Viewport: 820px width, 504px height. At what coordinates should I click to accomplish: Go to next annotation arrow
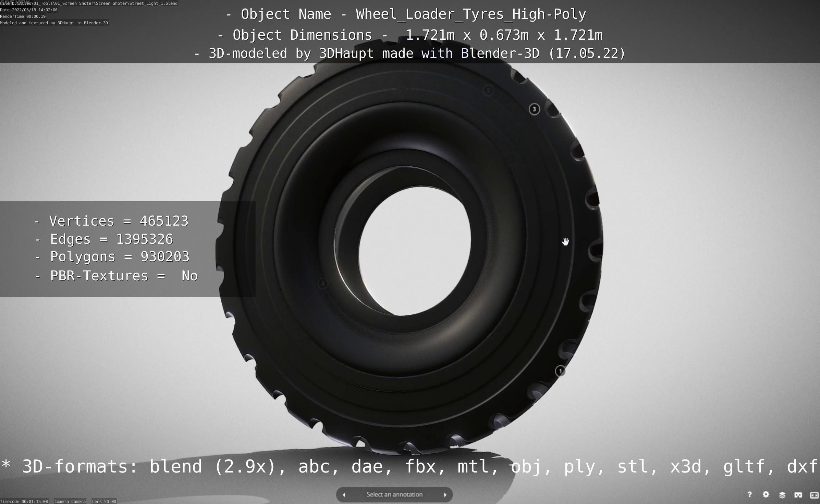coord(445,495)
